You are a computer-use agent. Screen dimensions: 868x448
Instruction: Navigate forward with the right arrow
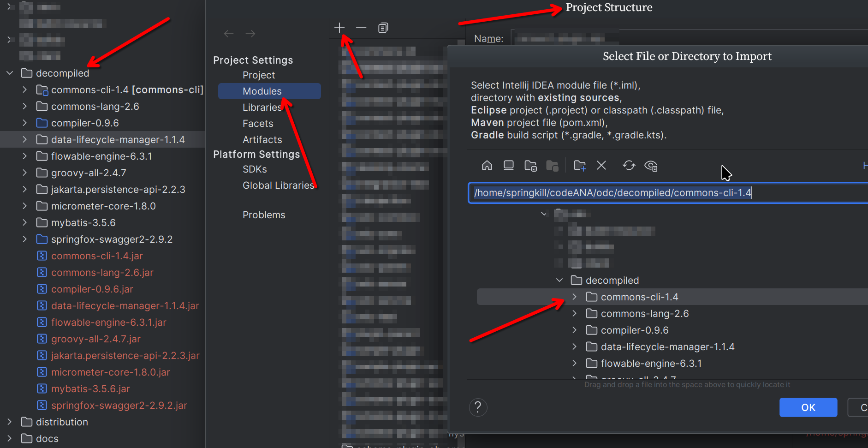click(250, 34)
